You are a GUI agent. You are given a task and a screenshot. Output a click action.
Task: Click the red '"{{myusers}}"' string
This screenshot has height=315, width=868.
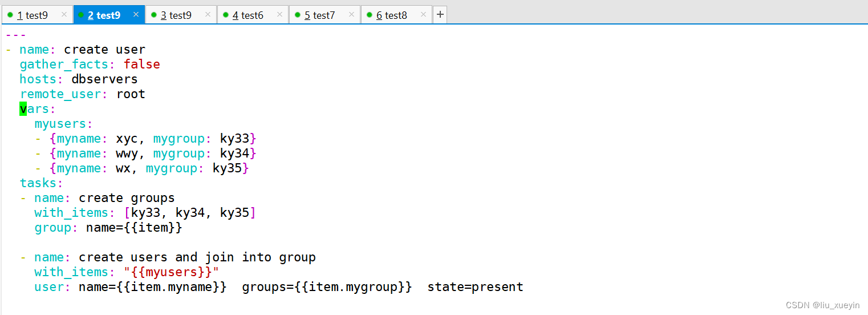coord(172,272)
